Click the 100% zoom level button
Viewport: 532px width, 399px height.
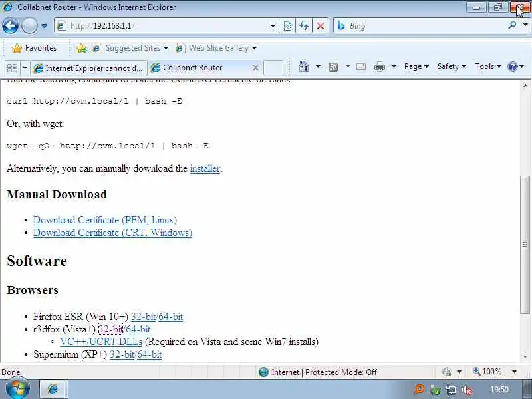coord(487,372)
